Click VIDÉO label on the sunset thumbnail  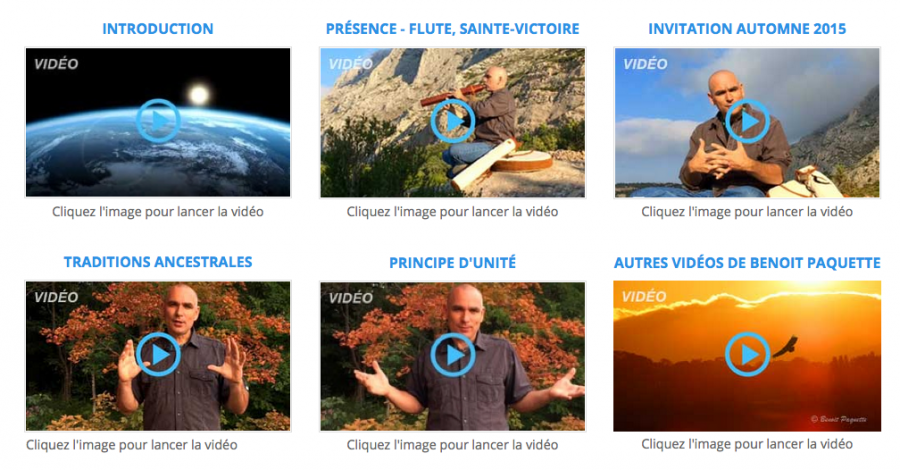pos(645,297)
